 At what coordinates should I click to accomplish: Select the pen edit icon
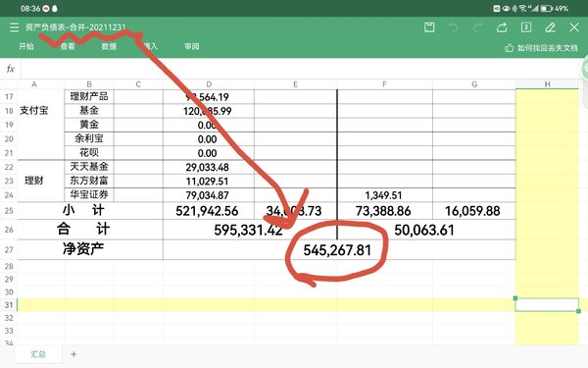[x=550, y=27]
